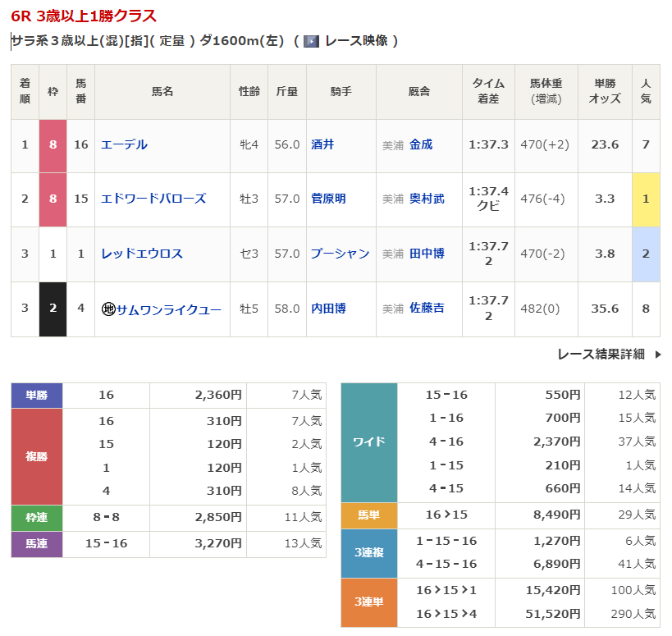
Task: Click the pink frame 8 cell for エーデル
Action: pos(53,144)
